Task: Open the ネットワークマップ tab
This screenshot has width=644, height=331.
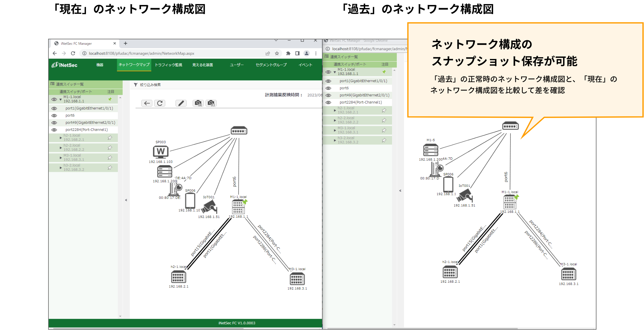Action: point(134,65)
